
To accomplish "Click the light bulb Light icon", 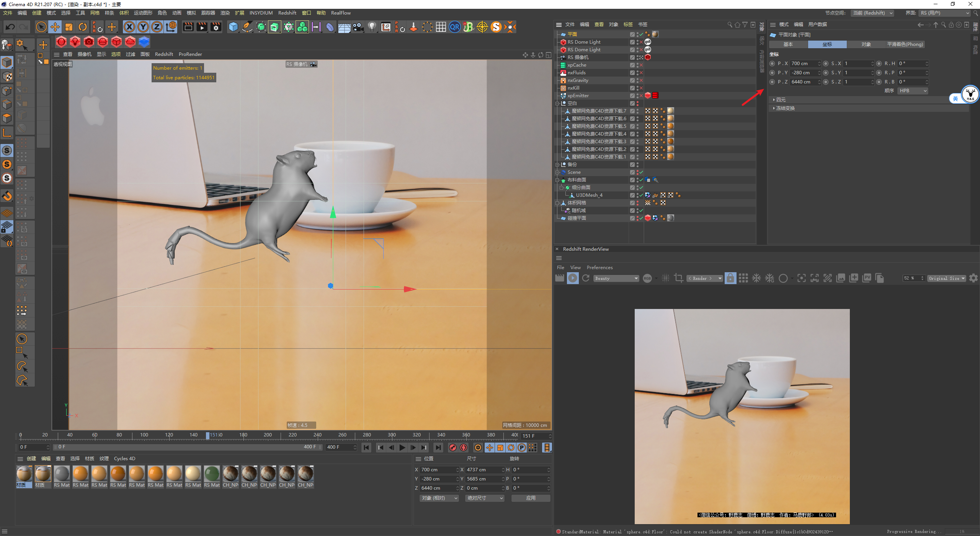I will 372,27.
